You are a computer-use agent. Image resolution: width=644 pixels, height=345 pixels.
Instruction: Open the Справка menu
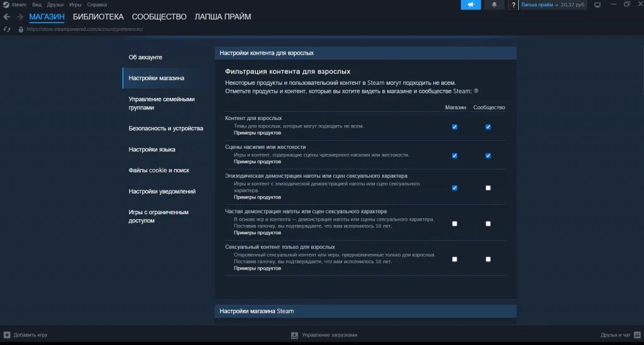click(x=97, y=4)
